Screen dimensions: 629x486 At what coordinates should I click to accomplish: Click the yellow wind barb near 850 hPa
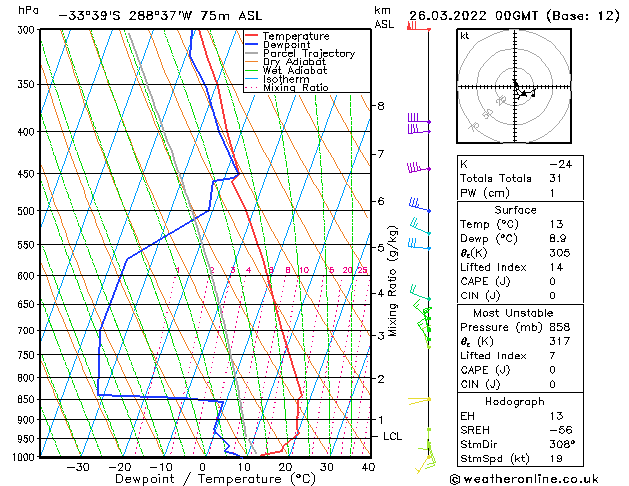[419, 400]
